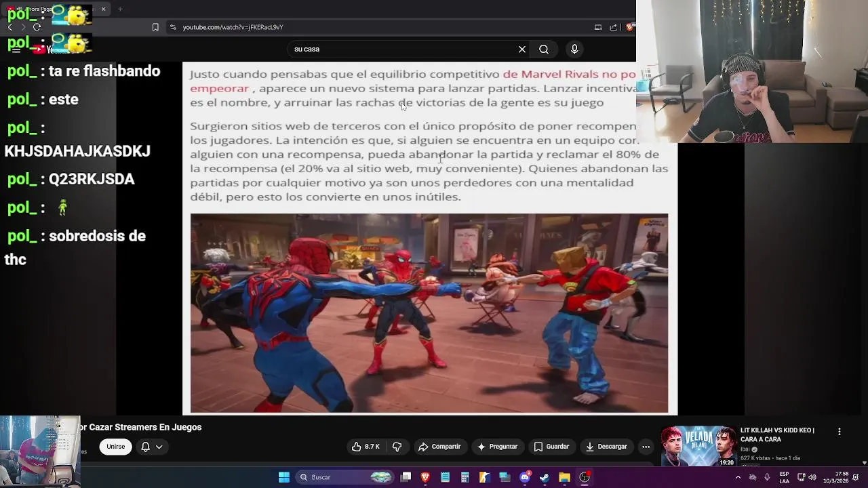Go back with the browser back arrow

coord(9,27)
